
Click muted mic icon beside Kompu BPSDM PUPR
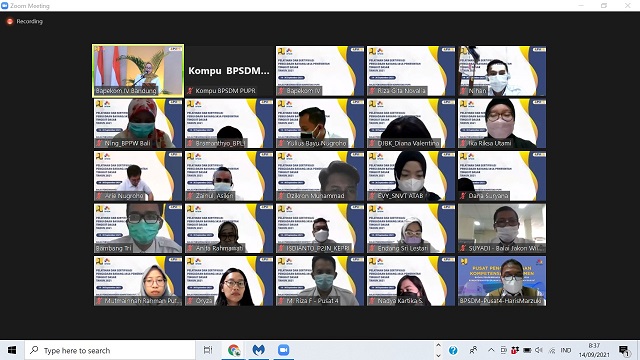190,91
